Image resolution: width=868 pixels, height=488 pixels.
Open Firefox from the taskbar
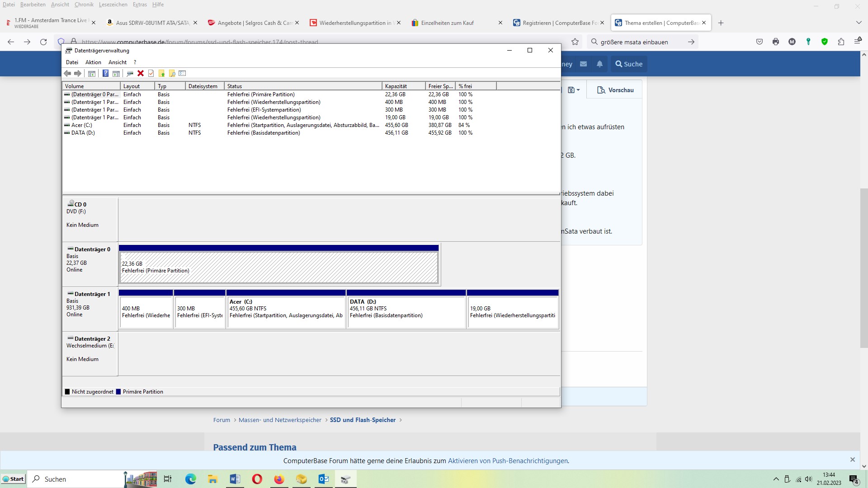pyautogui.click(x=279, y=479)
